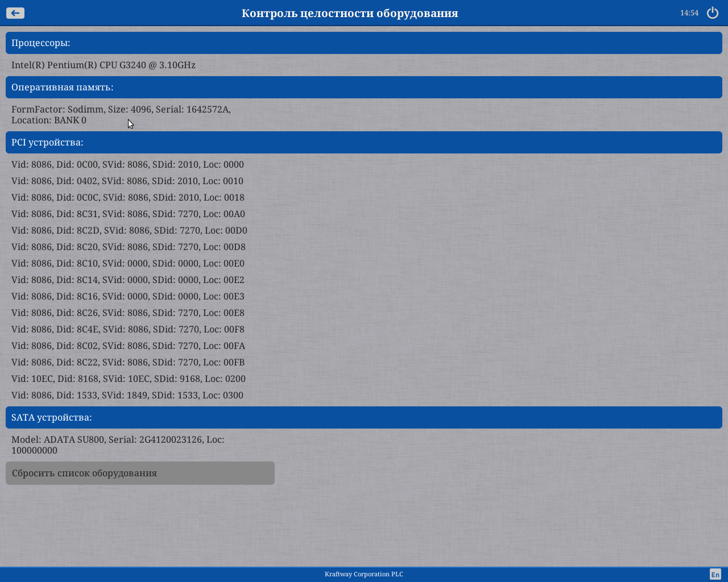Click the back arrow button
This screenshot has width=728, height=582.
pos(15,13)
